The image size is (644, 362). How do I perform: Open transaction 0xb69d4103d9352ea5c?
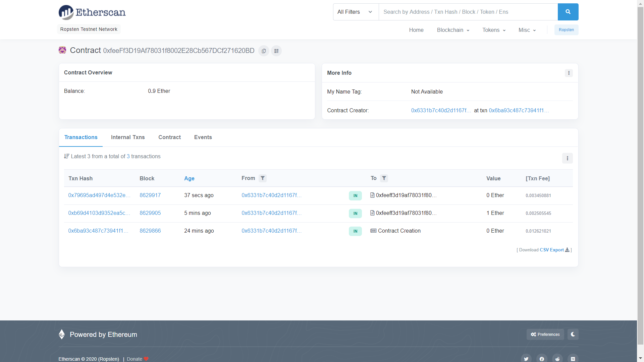(99, 213)
